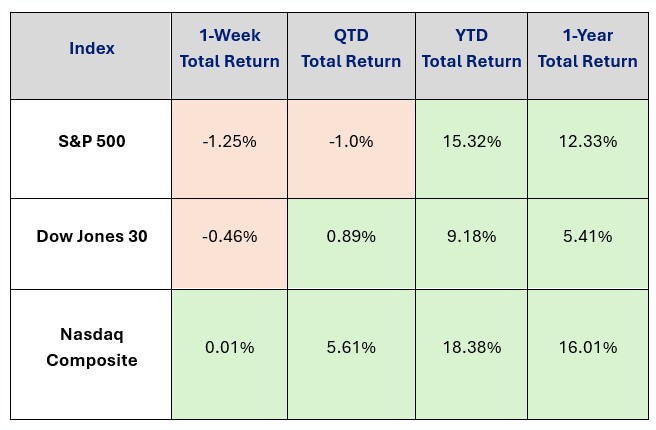Click the -1.25% cell
The image size is (656, 430).
(229, 142)
